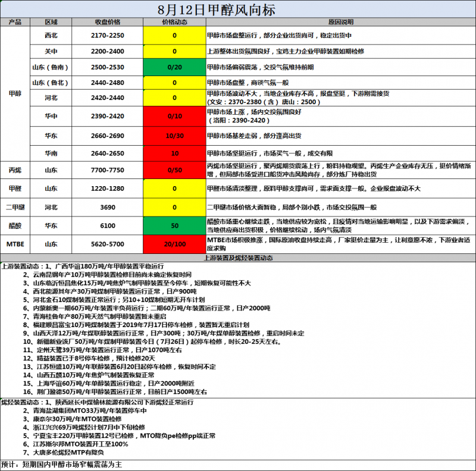
Task: Click the closing price "2440-2480"
Action: click(x=108, y=83)
